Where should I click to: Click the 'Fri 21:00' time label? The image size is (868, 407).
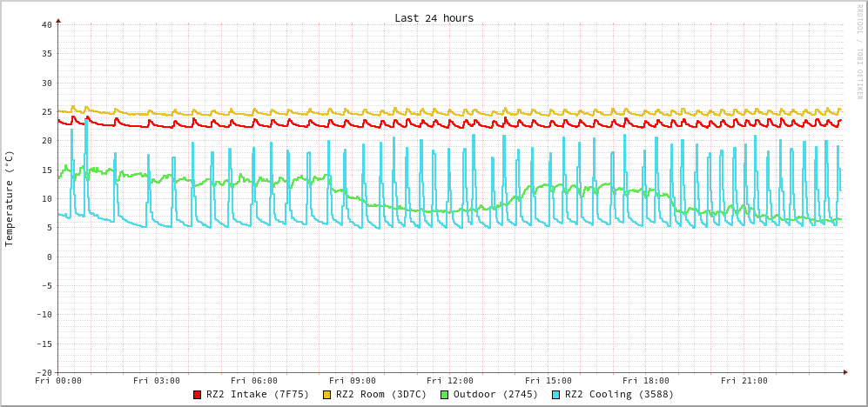point(744,380)
